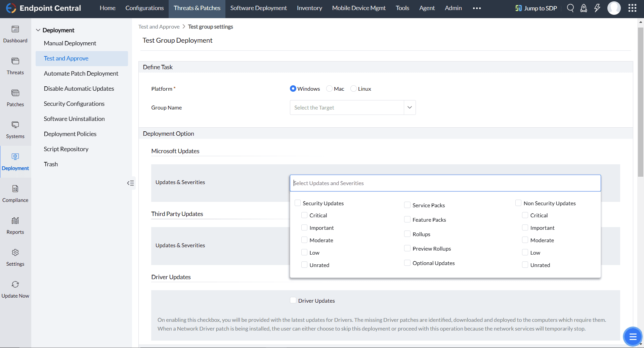Click the Jump to SDP icon
Image resolution: width=644 pixels, height=348 pixels.
519,8
